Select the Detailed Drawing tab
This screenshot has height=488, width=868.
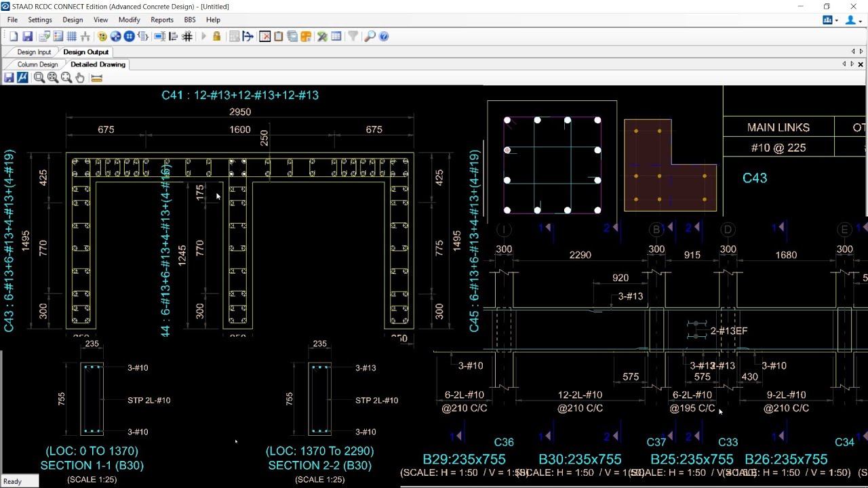[x=98, y=64]
